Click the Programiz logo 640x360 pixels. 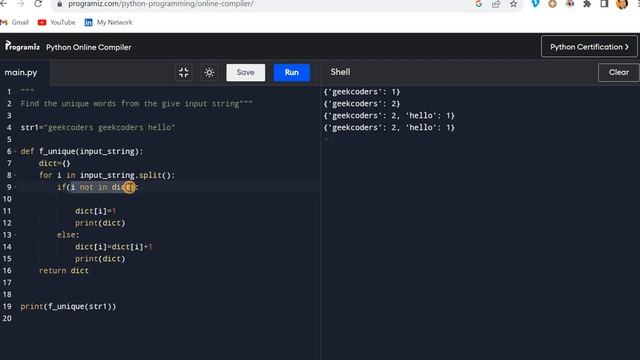coord(22,46)
